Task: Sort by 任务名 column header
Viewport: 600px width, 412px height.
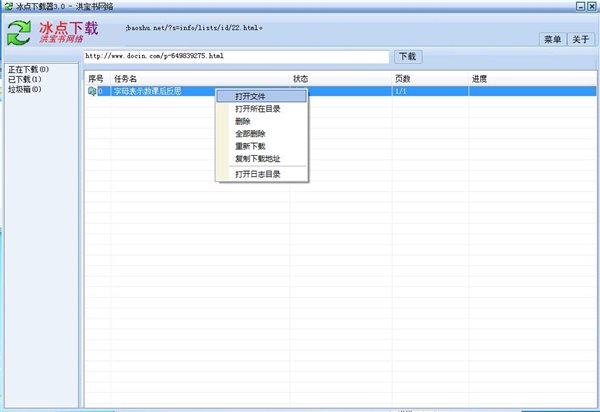Action: (x=200, y=79)
